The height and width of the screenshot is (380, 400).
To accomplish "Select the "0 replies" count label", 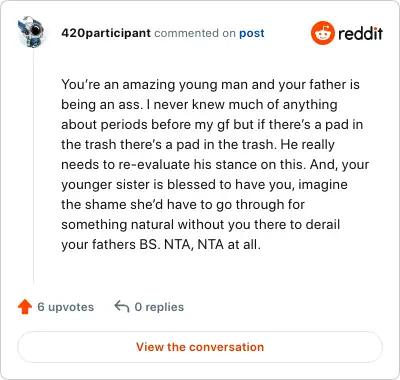I will pos(159,307).
